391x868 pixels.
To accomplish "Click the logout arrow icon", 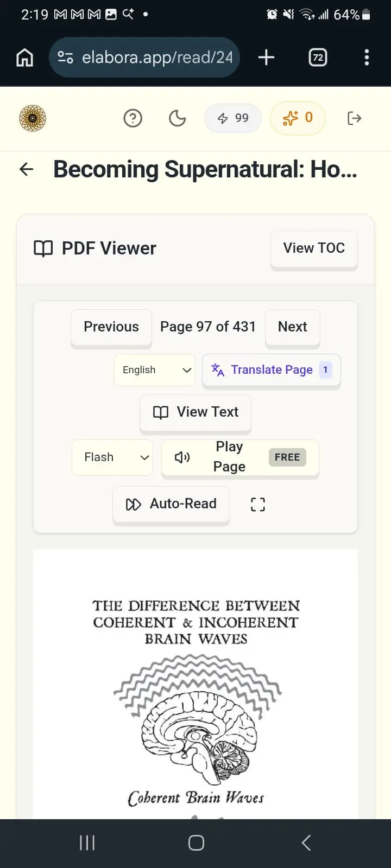I will [354, 118].
